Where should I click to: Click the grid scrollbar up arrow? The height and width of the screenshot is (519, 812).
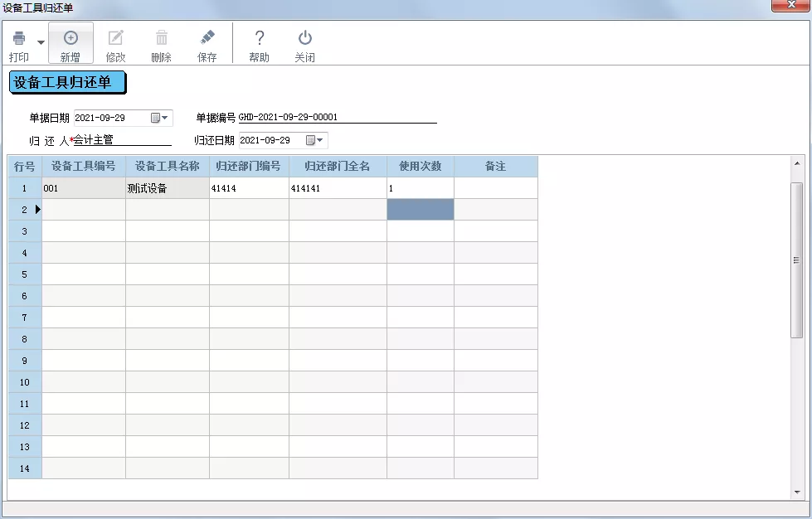point(797,163)
